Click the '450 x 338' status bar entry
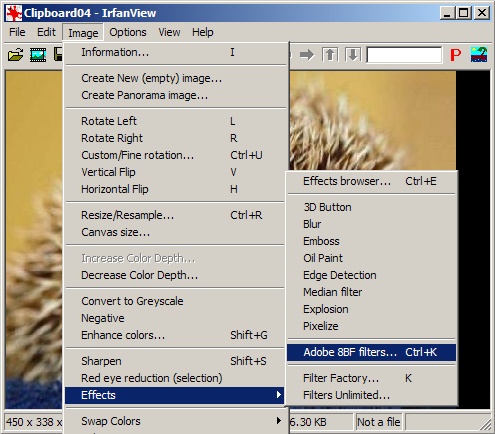The width and height of the screenshot is (495, 434). [33, 422]
